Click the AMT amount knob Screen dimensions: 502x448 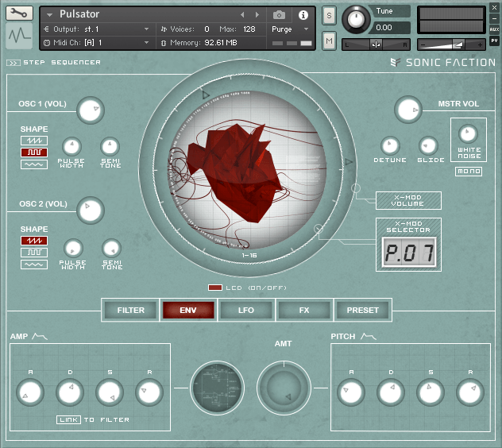[284, 388]
